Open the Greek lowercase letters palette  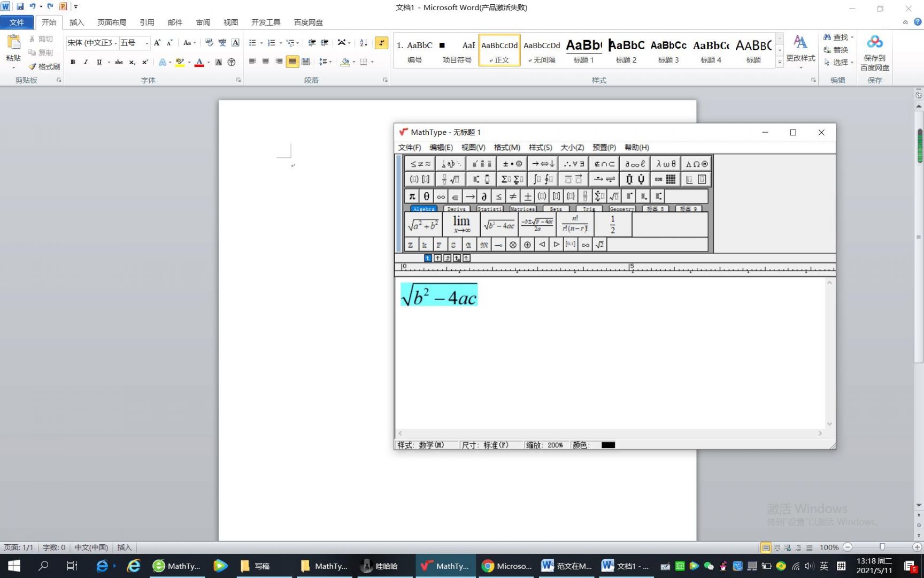pyautogui.click(x=666, y=164)
